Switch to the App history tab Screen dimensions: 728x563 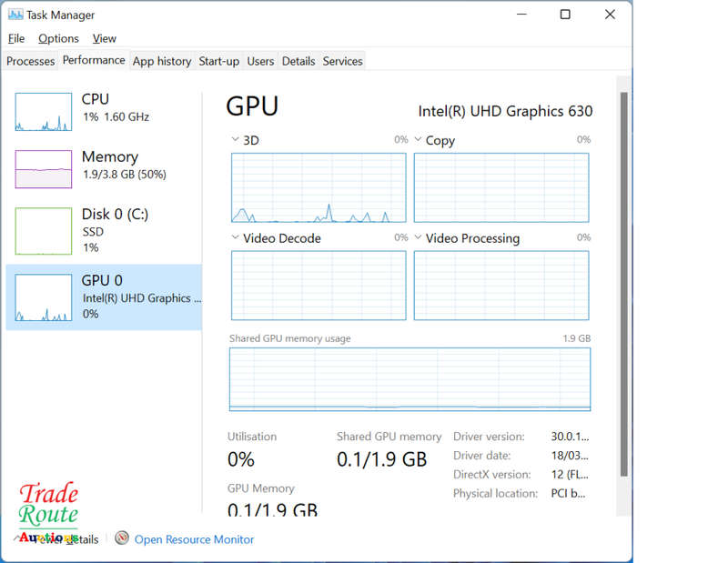point(162,61)
